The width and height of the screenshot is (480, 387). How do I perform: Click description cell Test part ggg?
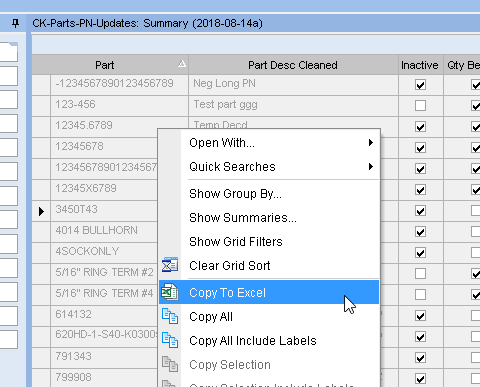coord(293,106)
